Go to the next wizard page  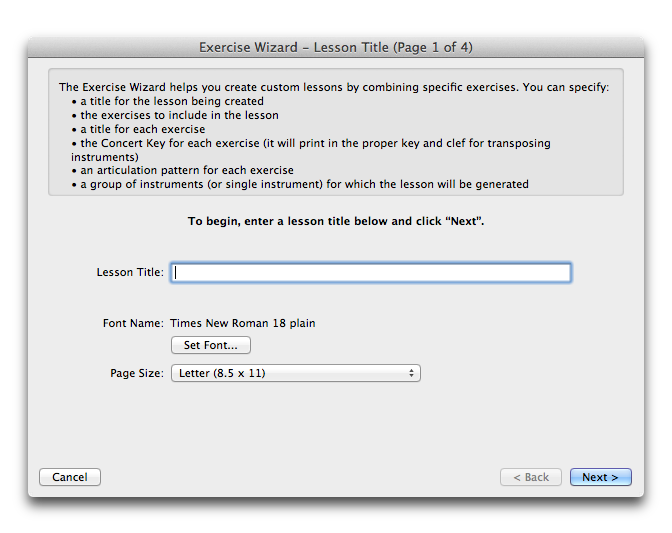pos(600,477)
